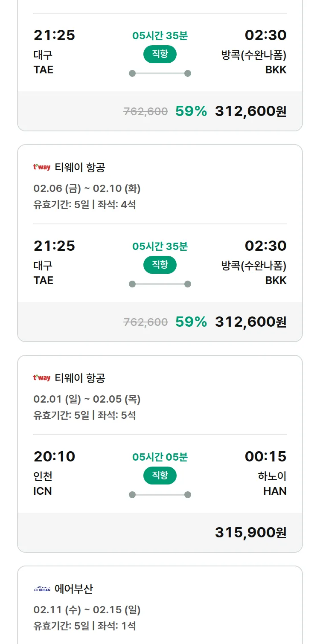Tap the 직항 badge on the 02.06–02.10 card
The width and height of the screenshot is (320, 644).
pos(160,265)
